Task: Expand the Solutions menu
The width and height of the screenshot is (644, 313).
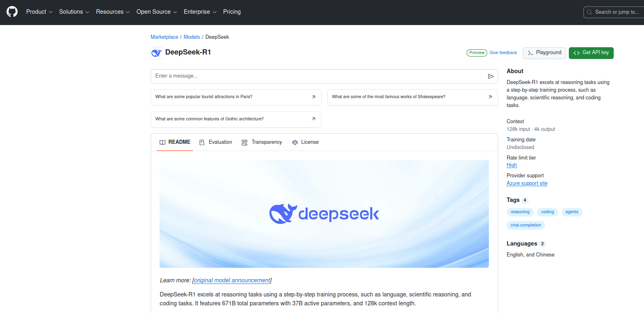Action: [74, 12]
